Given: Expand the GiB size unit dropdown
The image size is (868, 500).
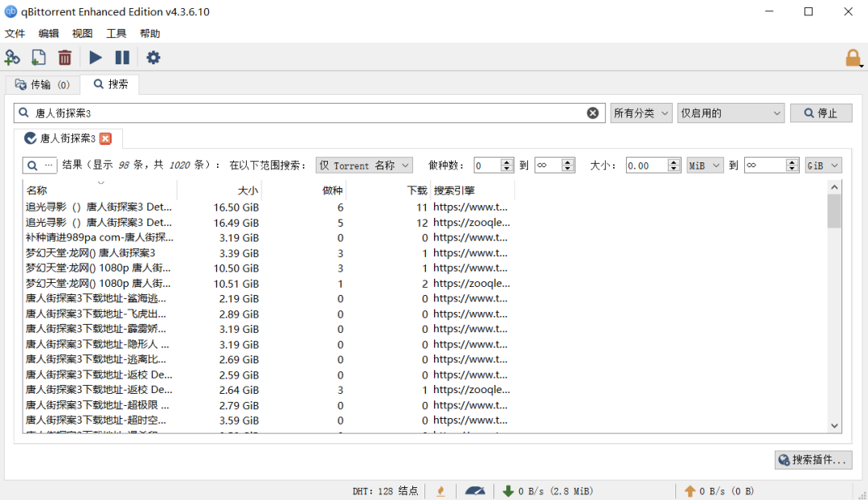Looking at the screenshot, I should tap(823, 166).
